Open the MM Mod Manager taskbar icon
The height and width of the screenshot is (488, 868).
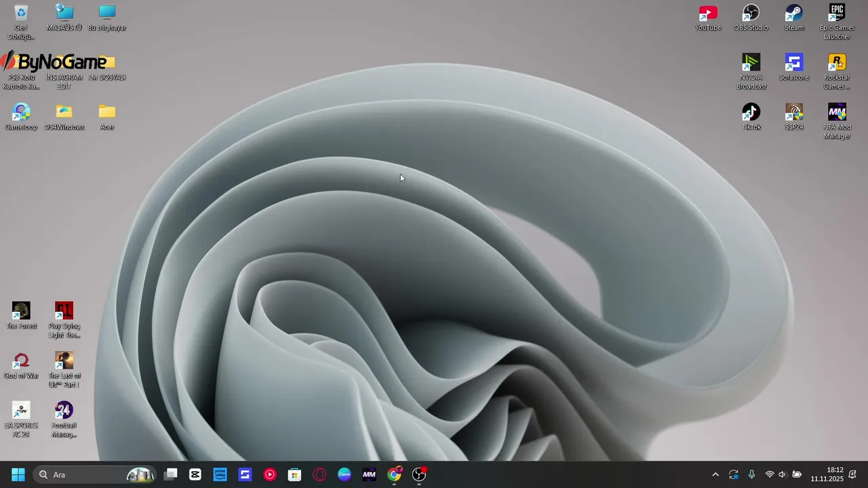pos(369,474)
